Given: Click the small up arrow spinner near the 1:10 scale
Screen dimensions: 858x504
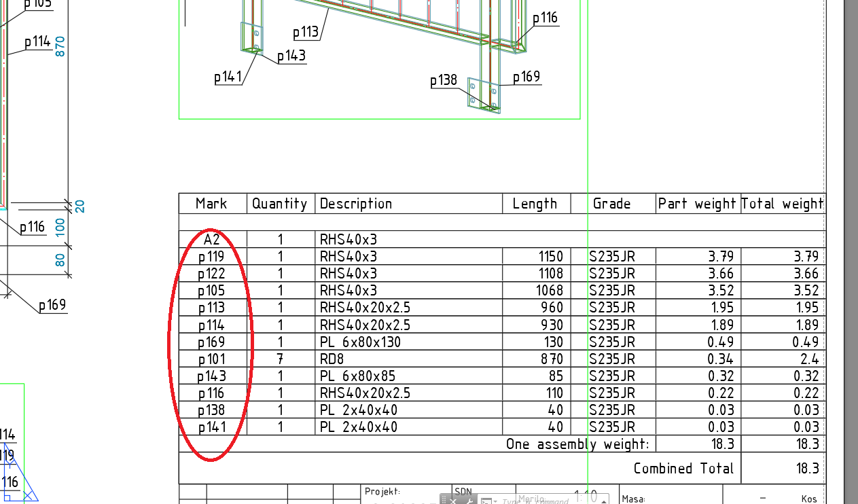Looking at the screenshot, I should click(603, 501).
